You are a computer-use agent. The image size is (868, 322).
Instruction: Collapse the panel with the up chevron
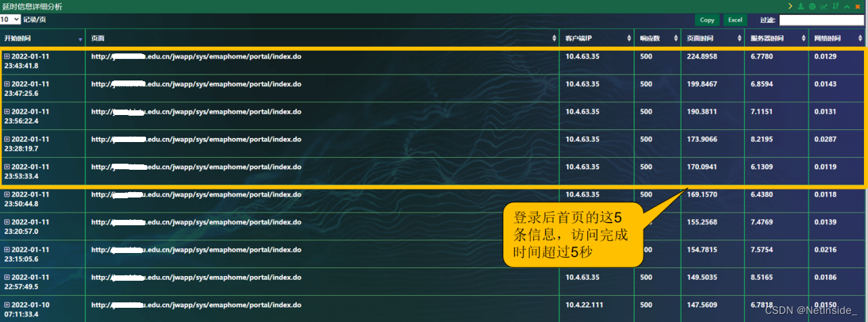847,7
